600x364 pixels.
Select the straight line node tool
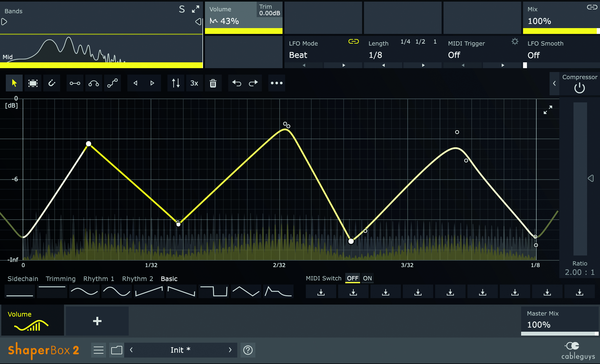(x=75, y=83)
